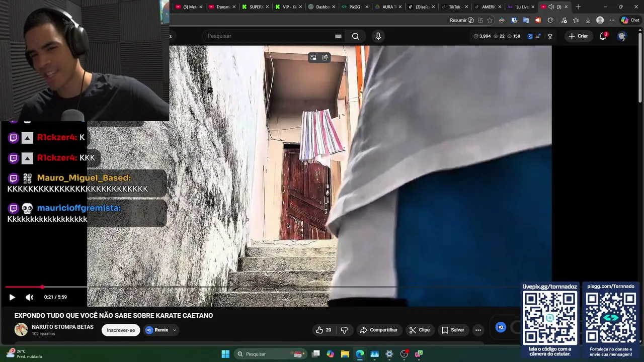Image resolution: width=644 pixels, height=362 pixels.
Task: Click the blue vidIQ badge beside Salvar
Action: click(501, 327)
